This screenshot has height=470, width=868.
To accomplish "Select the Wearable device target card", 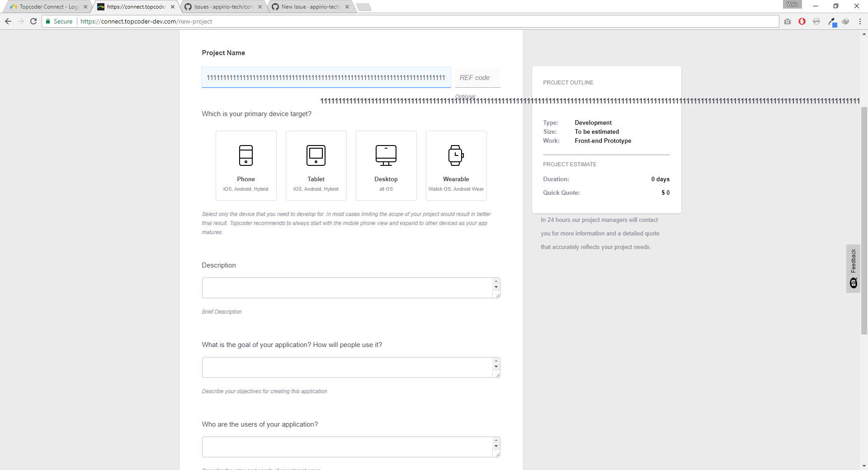I will [x=456, y=165].
